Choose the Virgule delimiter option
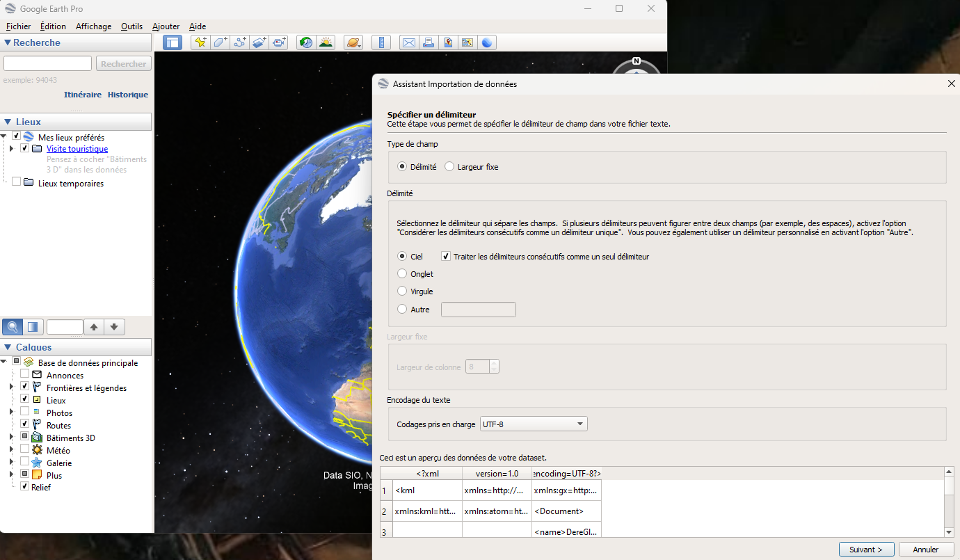Image resolution: width=960 pixels, height=560 pixels. pyautogui.click(x=402, y=291)
